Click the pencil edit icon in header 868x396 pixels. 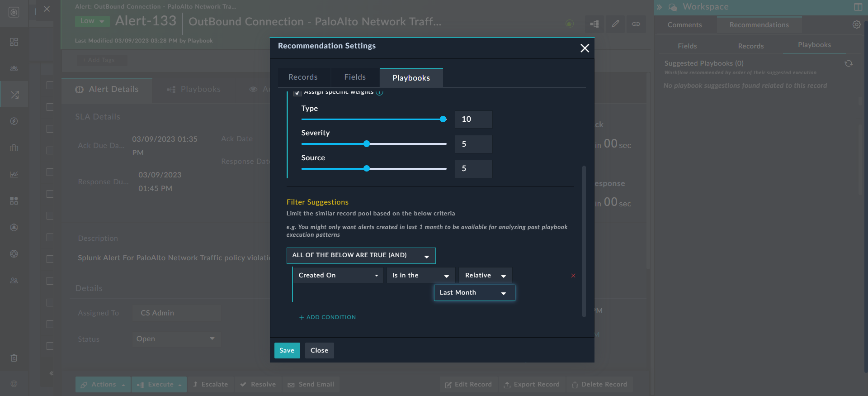615,24
